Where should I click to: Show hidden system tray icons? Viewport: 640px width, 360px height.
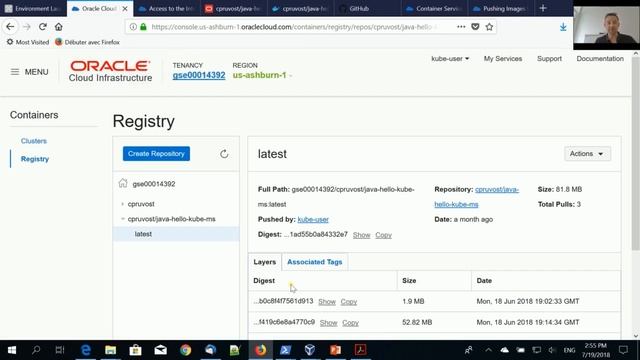[x=488, y=350]
